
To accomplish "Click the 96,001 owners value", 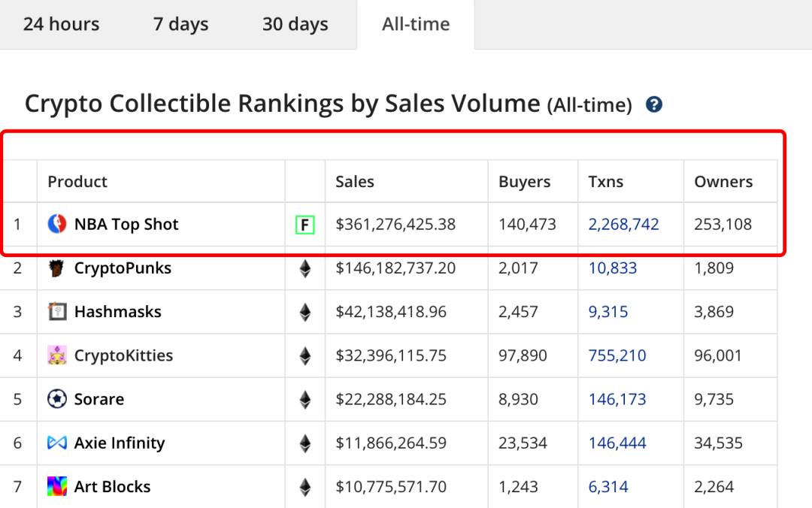I will point(718,355).
